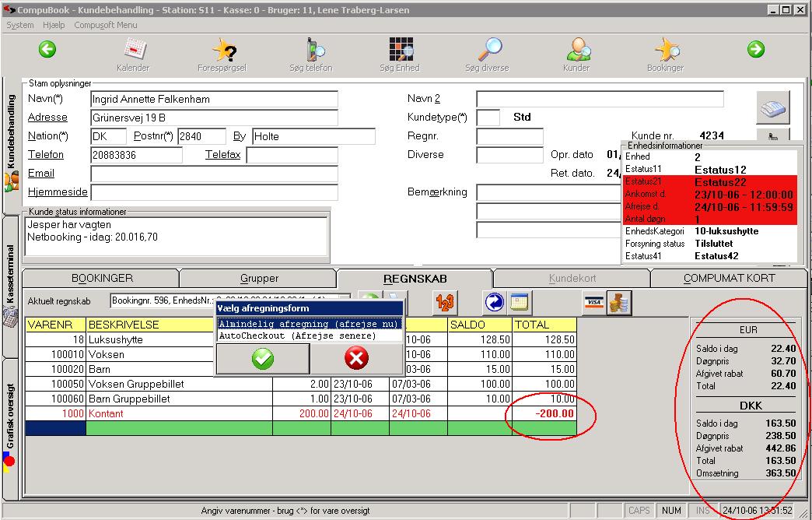
Task: Click the Postnr field 2840
Action: pyautogui.click(x=201, y=136)
